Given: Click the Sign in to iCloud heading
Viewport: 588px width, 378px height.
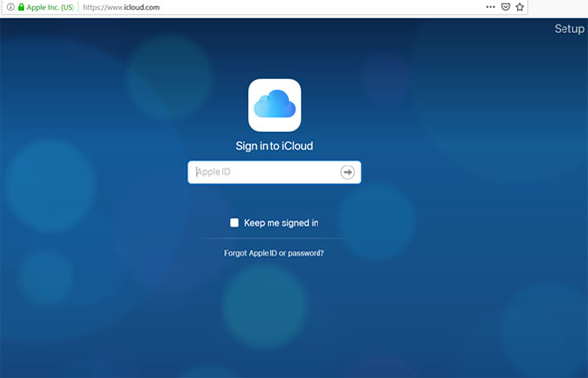Looking at the screenshot, I should [274, 146].
